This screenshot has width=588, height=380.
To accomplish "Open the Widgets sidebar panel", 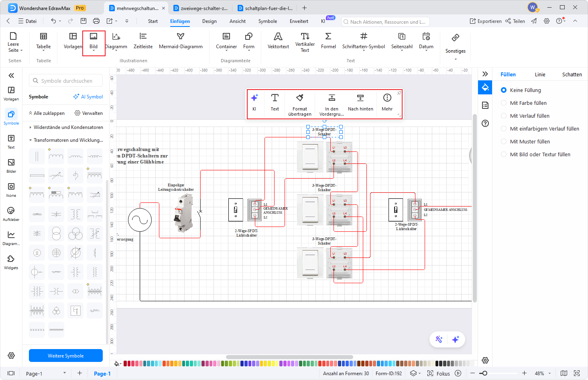I will [x=11, y=262].
